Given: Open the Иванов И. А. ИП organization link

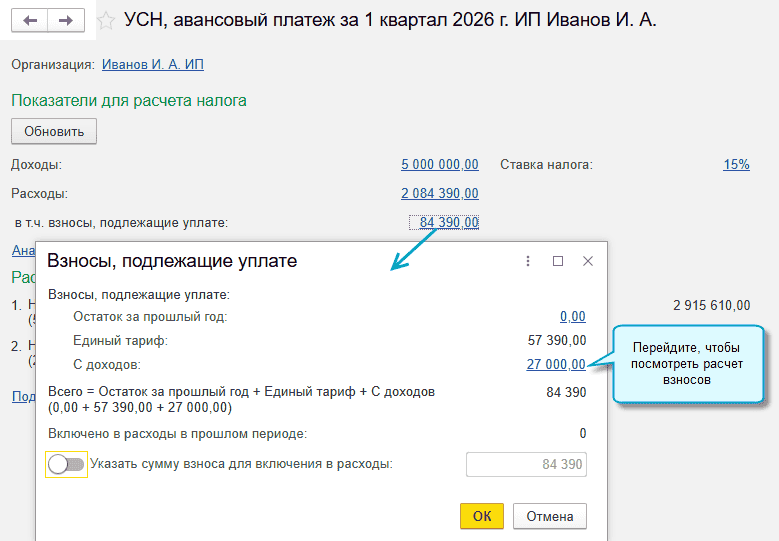Looking at the screenshot, I should [x=152, y=65].
